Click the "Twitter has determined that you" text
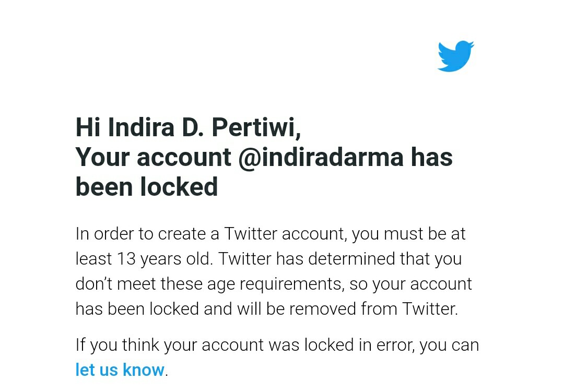Viewport: 564px width, 392px height. pos(340,259)
